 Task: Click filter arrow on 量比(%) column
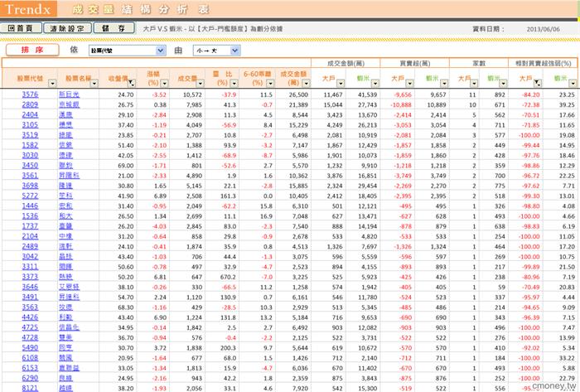tap(234, 83)
